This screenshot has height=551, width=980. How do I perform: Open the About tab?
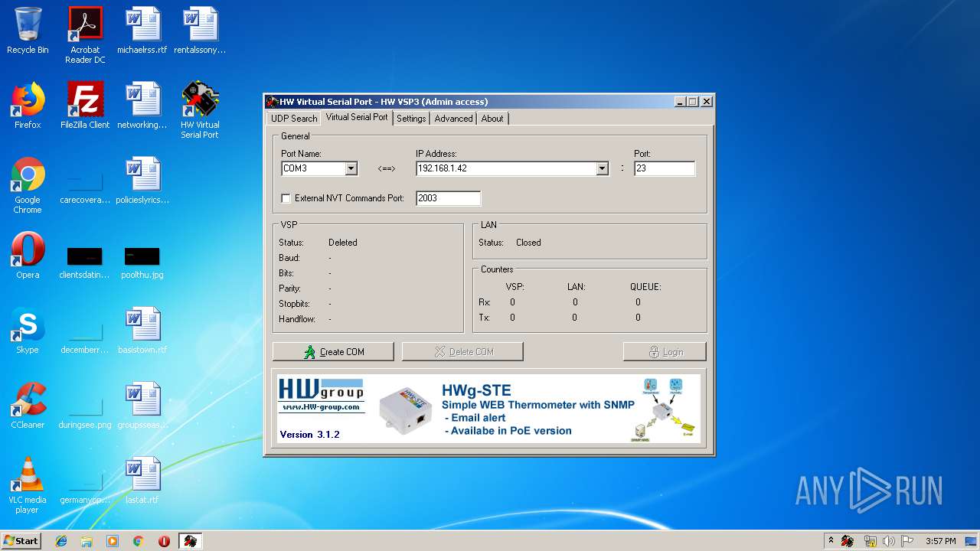[492, 119]
